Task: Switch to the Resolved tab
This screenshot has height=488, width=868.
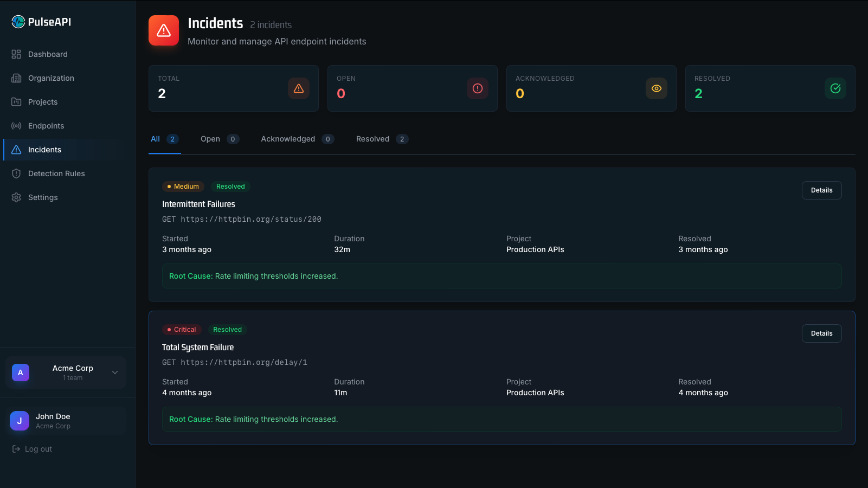Action: click(x=372, y=139)
